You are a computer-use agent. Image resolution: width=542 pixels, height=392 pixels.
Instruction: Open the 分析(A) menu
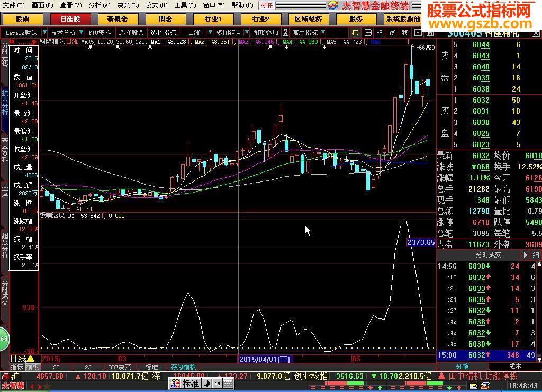(99, 5)
